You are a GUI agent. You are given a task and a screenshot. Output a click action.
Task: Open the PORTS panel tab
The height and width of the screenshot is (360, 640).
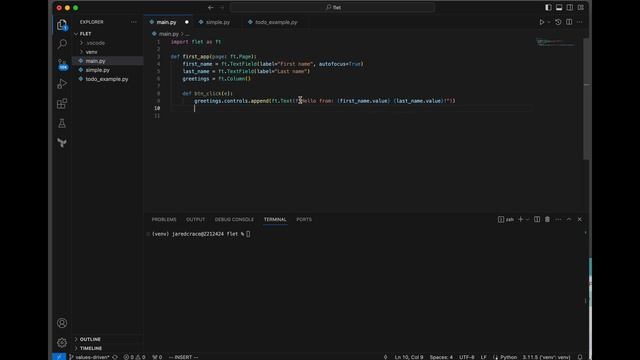[x=304, y=220]
